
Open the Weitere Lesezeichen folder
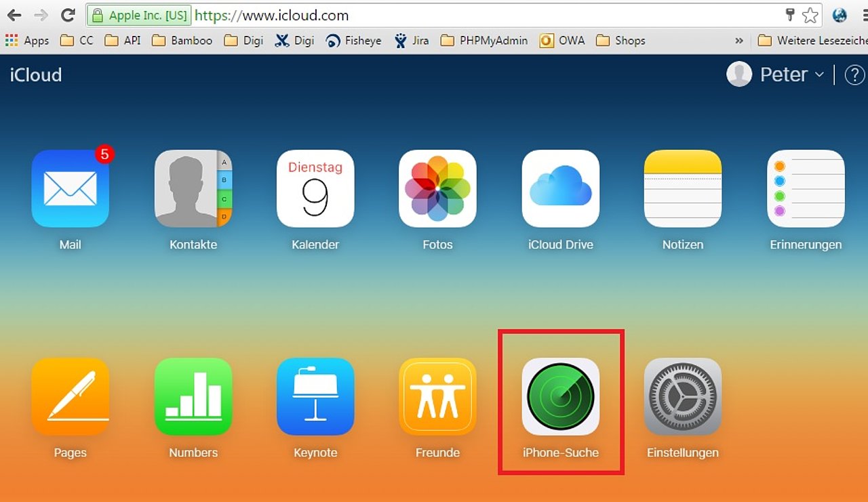point(812,41)
